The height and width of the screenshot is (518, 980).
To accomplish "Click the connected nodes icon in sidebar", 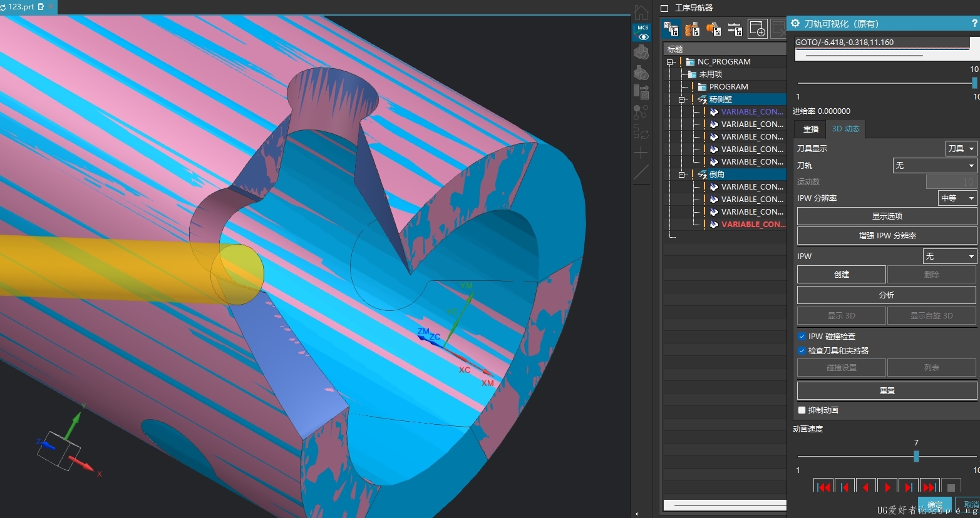I will coord(641,112).
